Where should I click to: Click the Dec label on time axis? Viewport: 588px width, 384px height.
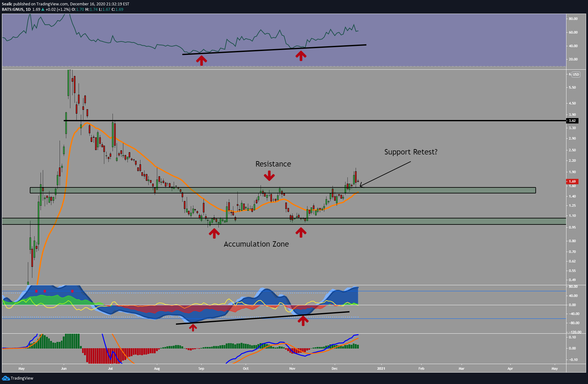coord(334,368)
